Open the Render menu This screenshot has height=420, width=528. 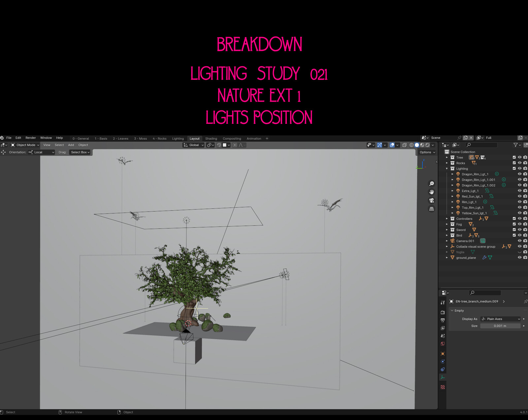[x=31, y=138]
